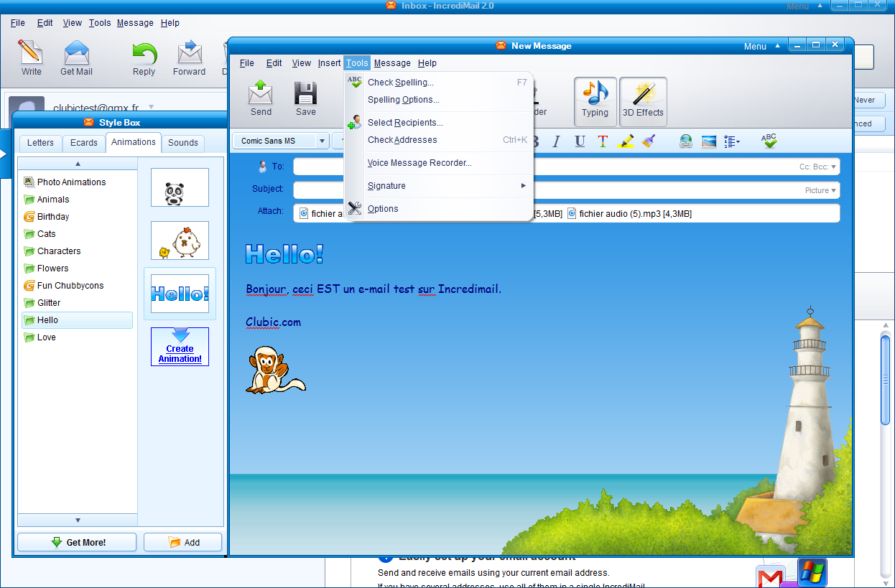The height and width of the screenshot is (588, 895).
Task: Click the Get Mail icon
Action: 76,54
